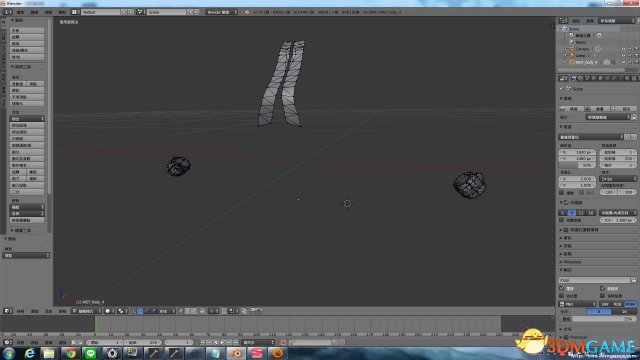The width and height of the screenshot is (640, 360).
Task: Open Google Chrome from the taskbar
Action: tap(70, 353)
